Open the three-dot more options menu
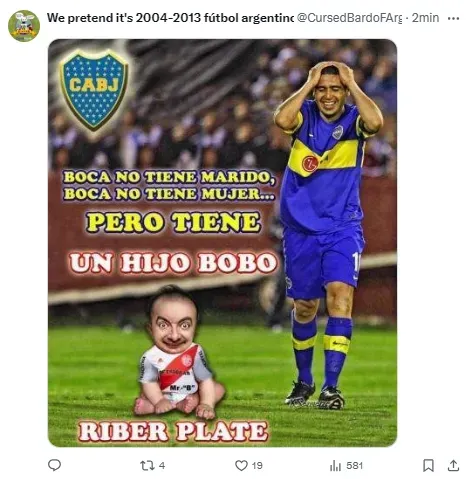472x479 pixels. (453, 18)
